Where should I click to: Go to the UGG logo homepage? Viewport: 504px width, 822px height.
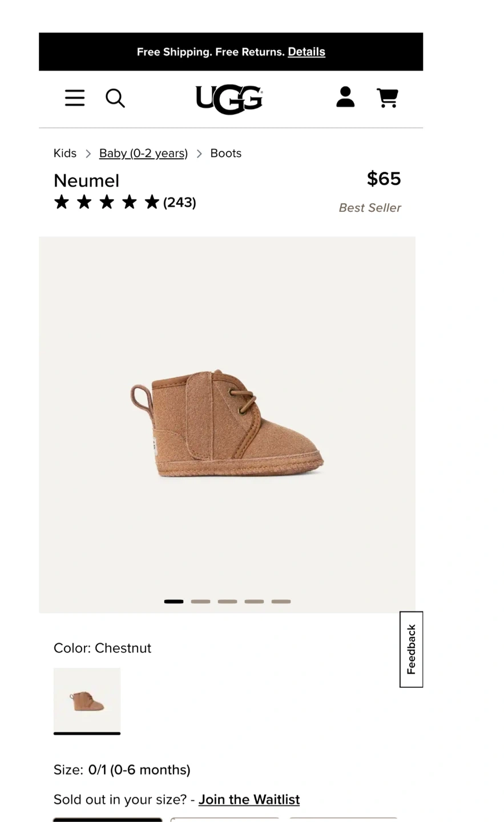tap(229, 99)
